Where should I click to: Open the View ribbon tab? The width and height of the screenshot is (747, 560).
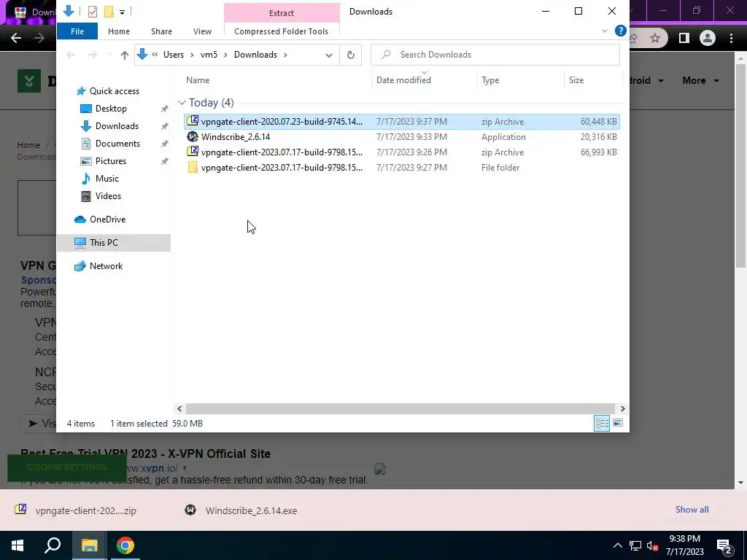click(203, 31)
